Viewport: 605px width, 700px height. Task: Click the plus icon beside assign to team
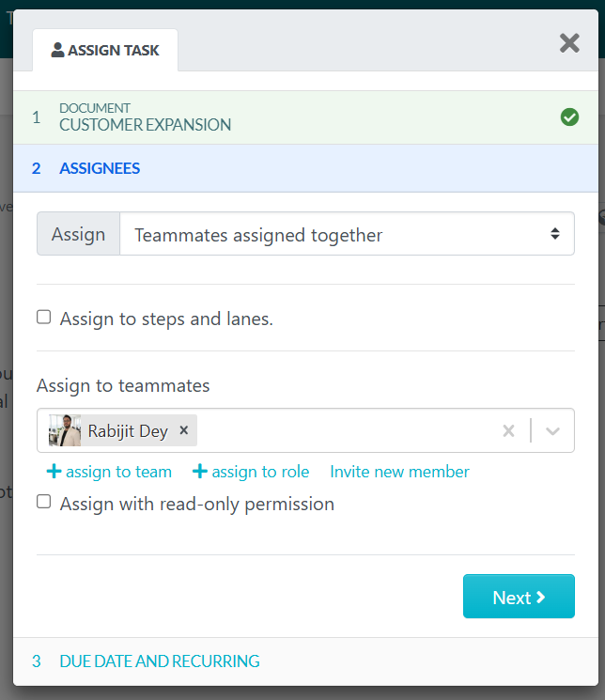[54, 472]
